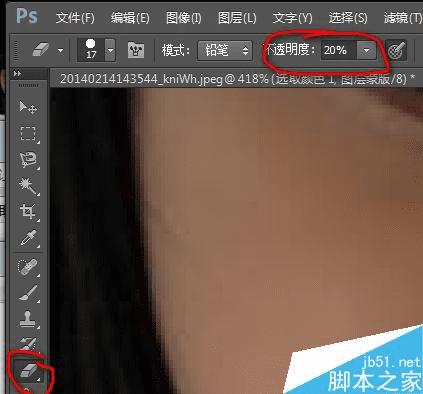Screen dimensions: 423x394
Task: Click the options bar grip handle
Action: (17, 50)
